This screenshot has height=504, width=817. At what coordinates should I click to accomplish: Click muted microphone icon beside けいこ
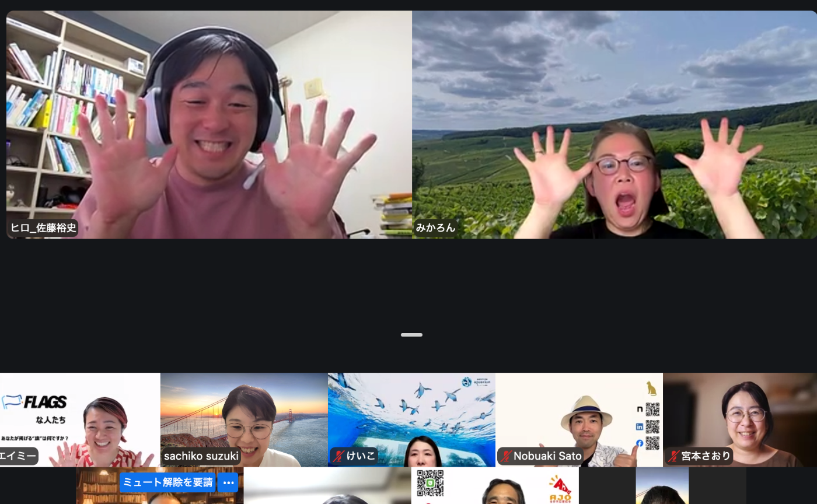pyautogui.click(x=338, y=456)
